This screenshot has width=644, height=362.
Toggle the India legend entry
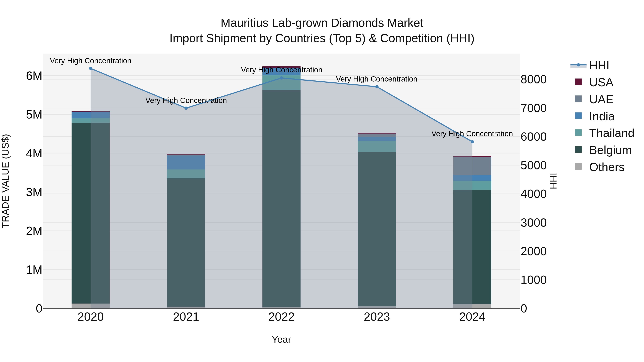(x=595, y=116)
